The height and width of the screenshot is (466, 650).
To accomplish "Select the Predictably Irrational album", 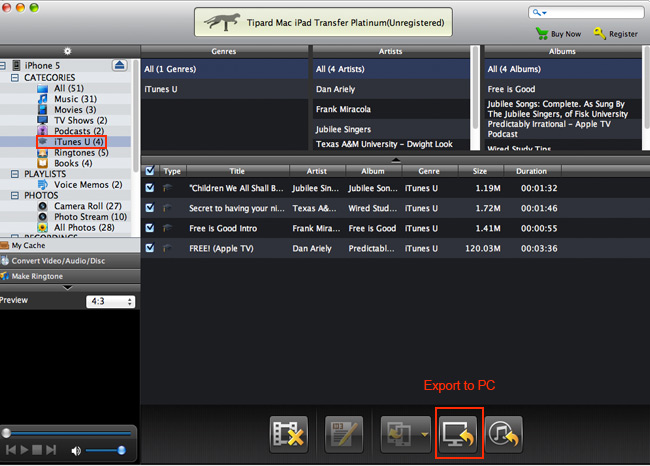I will click(x=563, y=129).
